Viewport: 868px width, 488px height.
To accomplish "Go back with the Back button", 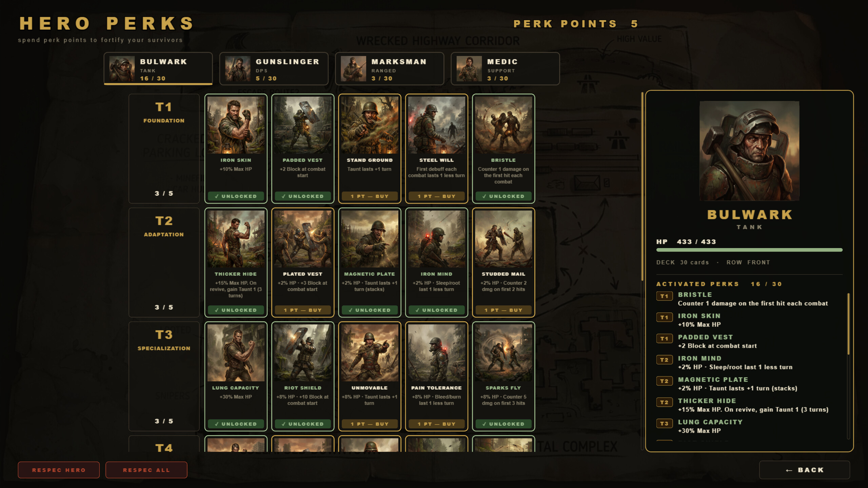I will pyautogui.click(x=805, y=470).
